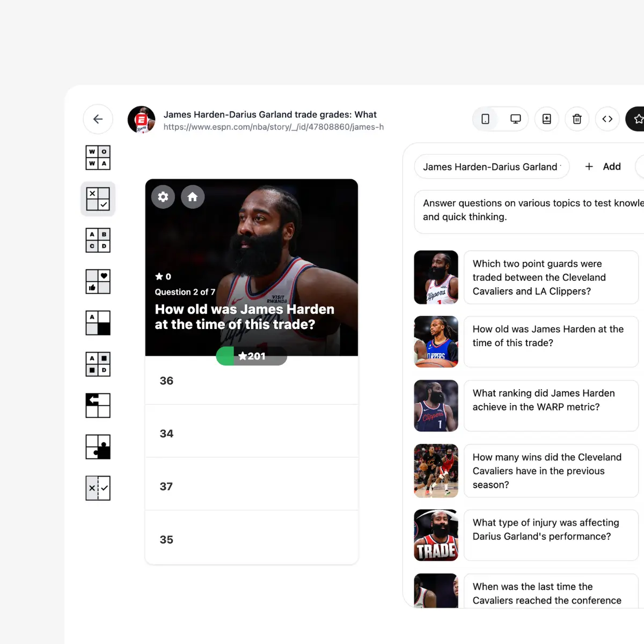
Task: Click the back arrow next to the ESPN title
Action: coord(98,119)
